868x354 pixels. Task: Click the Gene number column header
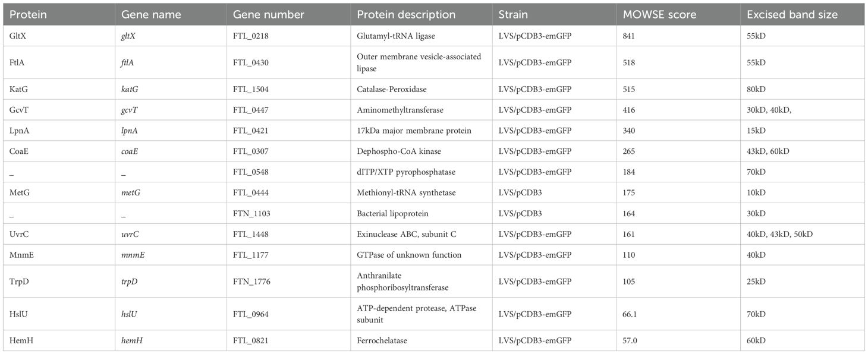pyautogui.click(x=269, y=14)
